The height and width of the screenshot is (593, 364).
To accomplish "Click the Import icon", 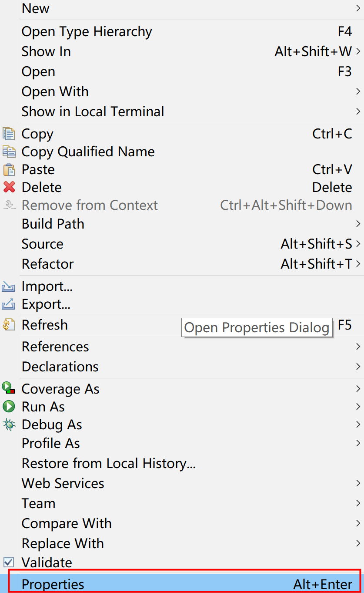I will point(9,286).
